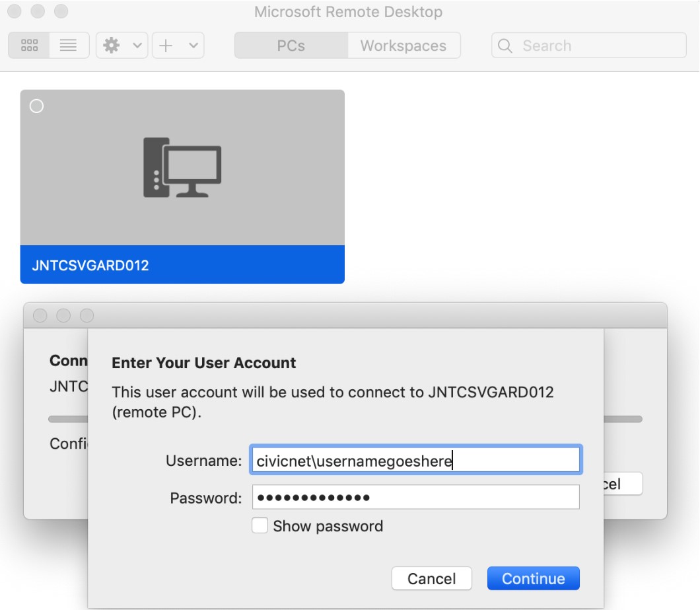Expand the gear dropdown chevron

point(137,45)
